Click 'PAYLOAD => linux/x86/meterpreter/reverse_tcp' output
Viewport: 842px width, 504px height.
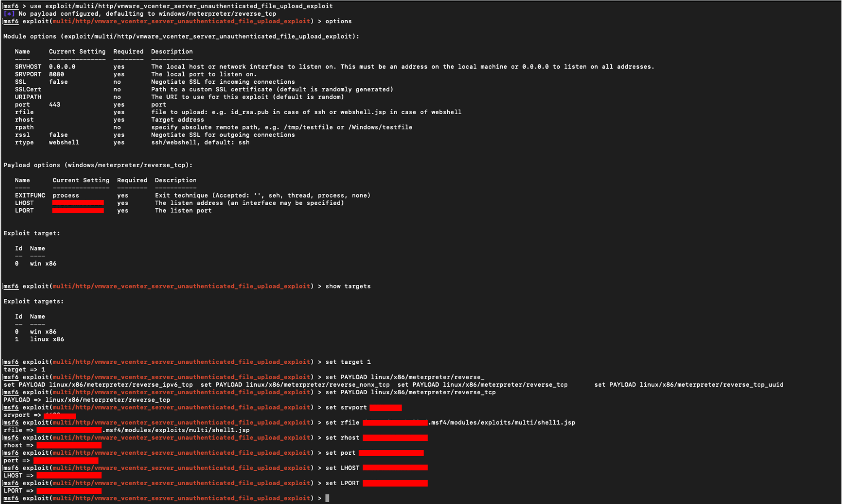(x=86, y=400)
